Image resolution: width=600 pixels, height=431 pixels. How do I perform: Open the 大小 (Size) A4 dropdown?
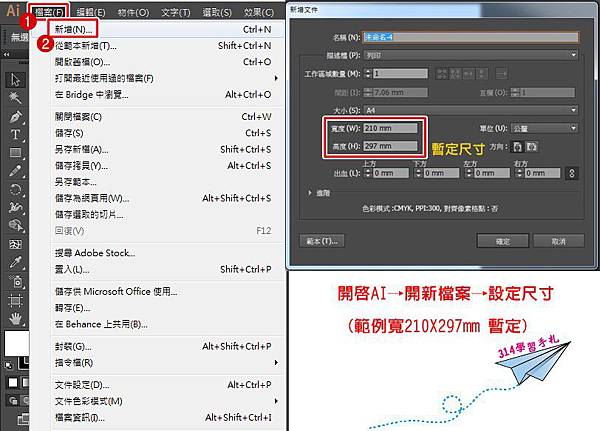click(x=471, y=110)
